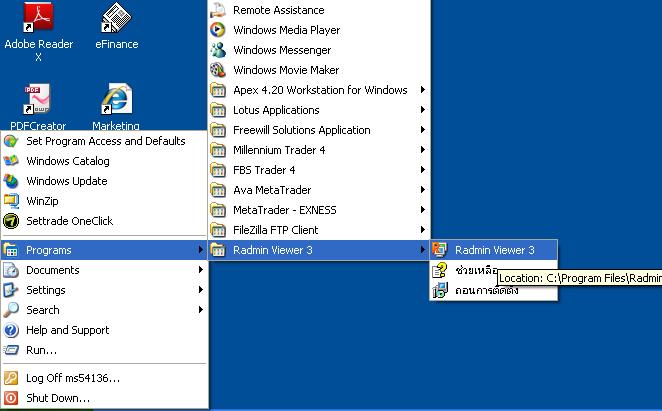Launch Settrade OneClick via its icon
This screenshot has width=662, height=411.
pyautogui.click(x=12, y=221)
